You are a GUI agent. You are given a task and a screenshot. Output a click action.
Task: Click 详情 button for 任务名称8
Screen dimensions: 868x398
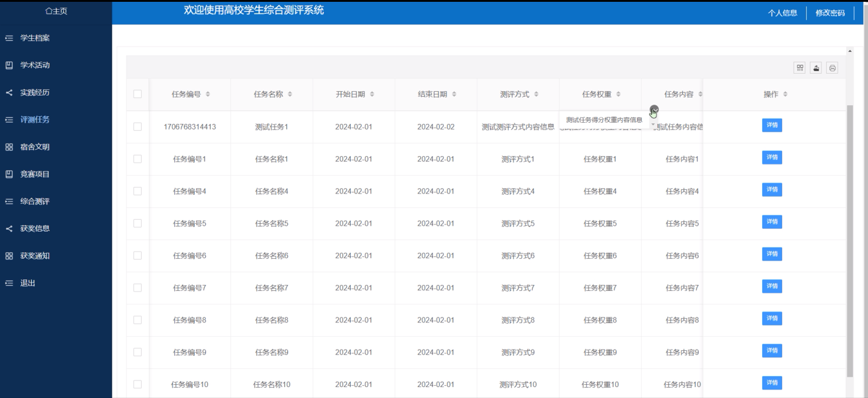[x=772, y=318]
